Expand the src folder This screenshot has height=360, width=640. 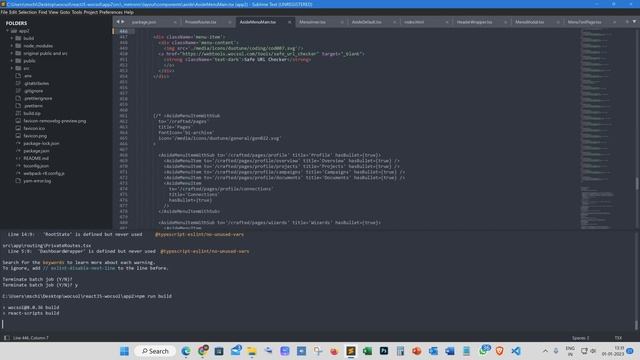[12, 68]
